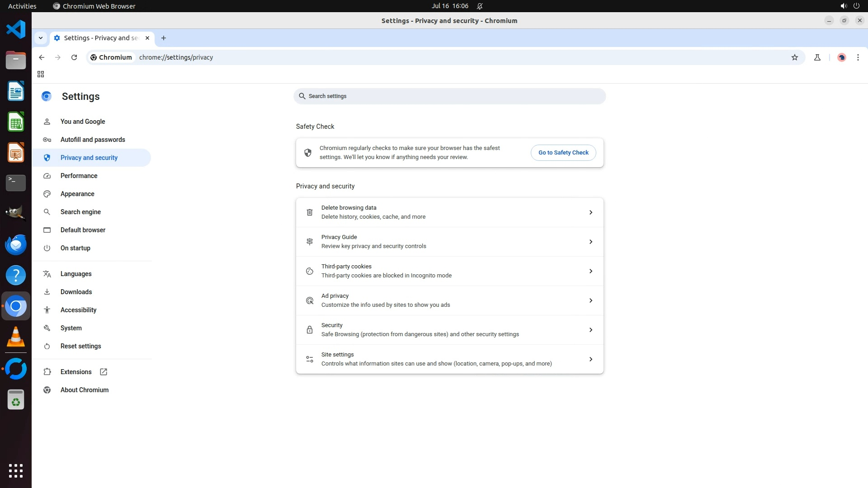Click the apps grid icon in bookmarks bar
The image size is (868, 488).
(41, 74)
